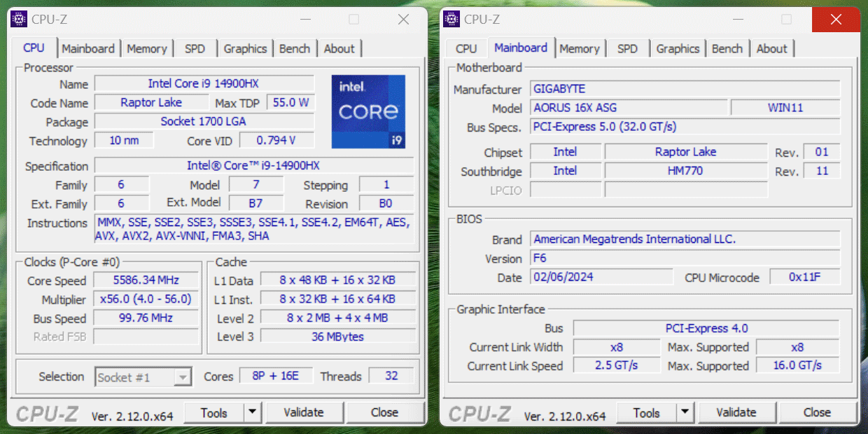868x434 pixels.
Task: Click Close button in right window
Action: click(x=817, y=412)
